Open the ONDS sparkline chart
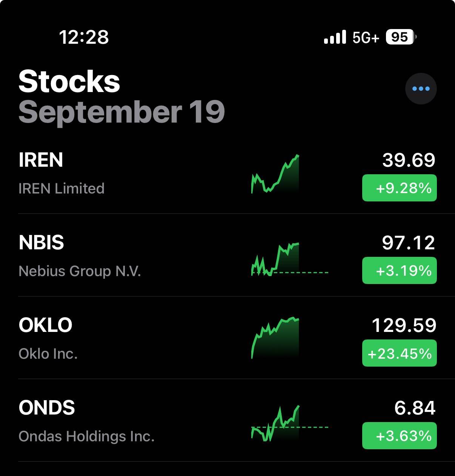This screenshot has height=476, width=455. point(275,423)
